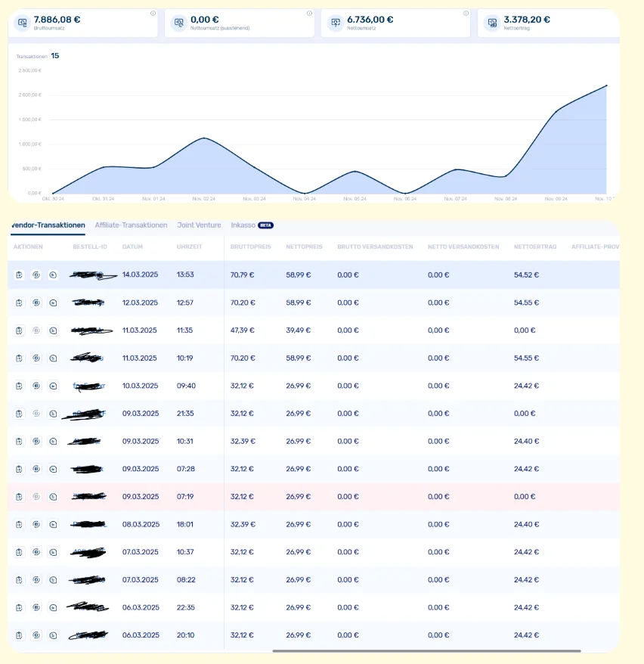The image size is (644, 664).
Task: Open the clipboard icon for the 12:57 order
Action: (19, 303)
